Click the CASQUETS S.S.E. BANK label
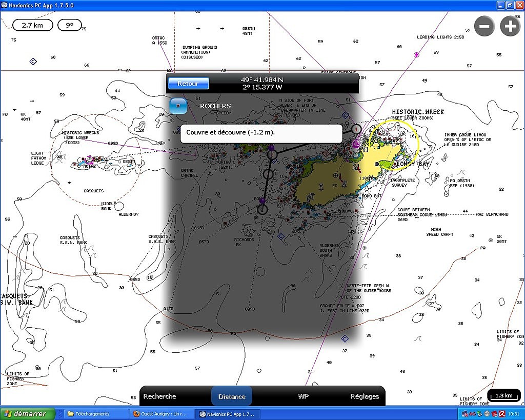525x420 pixels. tap(162, 239)
